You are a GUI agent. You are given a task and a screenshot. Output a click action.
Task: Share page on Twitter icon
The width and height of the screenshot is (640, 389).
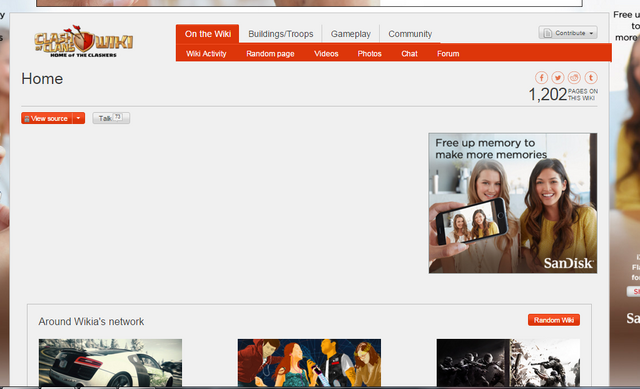[x=558, y=78]
